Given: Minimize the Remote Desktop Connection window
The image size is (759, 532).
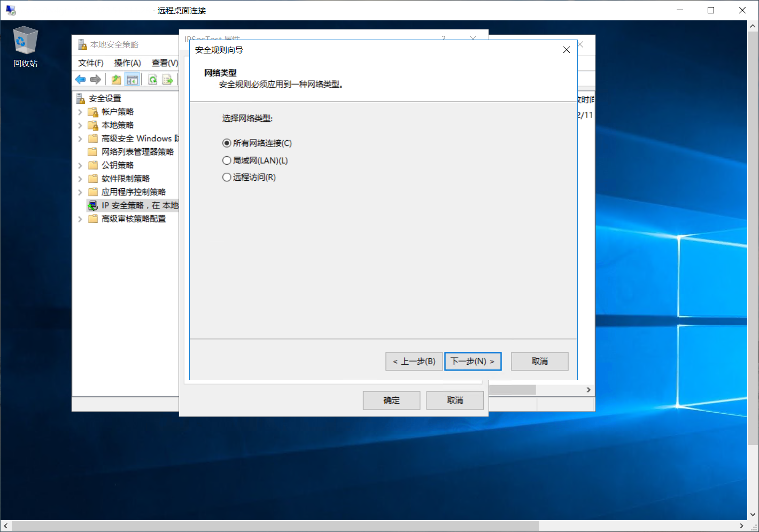Looking at the screenshot, I should (x=680, y=10).
